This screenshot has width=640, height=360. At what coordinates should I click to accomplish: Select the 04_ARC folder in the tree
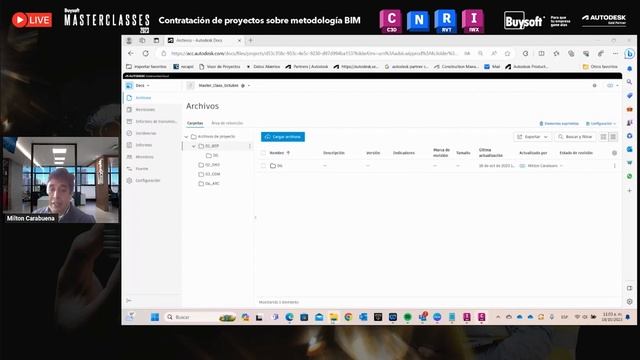[209, 184]
